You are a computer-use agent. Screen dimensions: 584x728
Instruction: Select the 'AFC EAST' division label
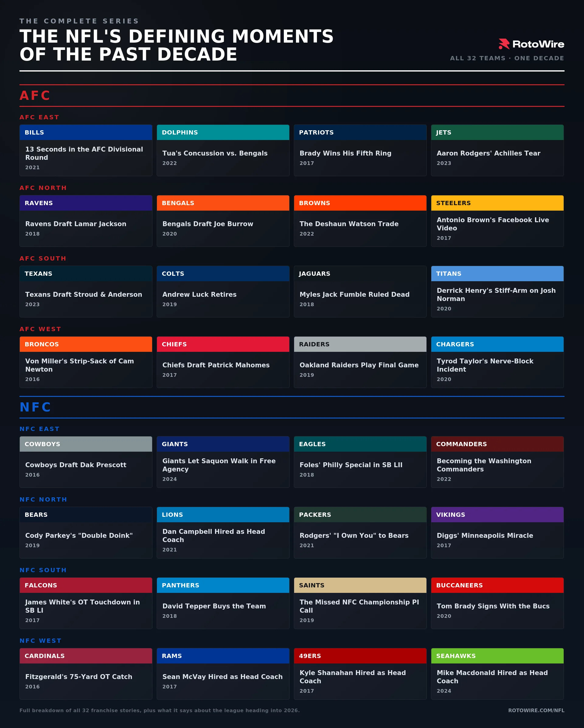pos(40,117)
